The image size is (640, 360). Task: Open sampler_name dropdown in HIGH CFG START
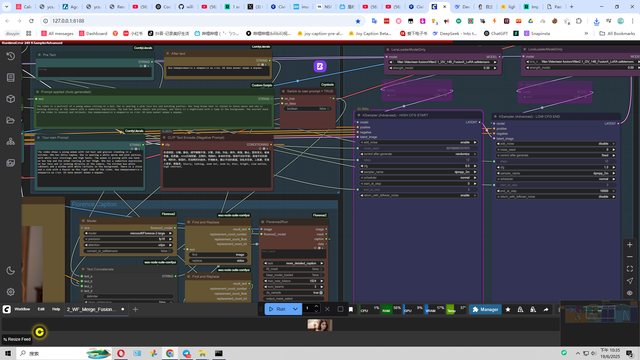coord(418,172)
